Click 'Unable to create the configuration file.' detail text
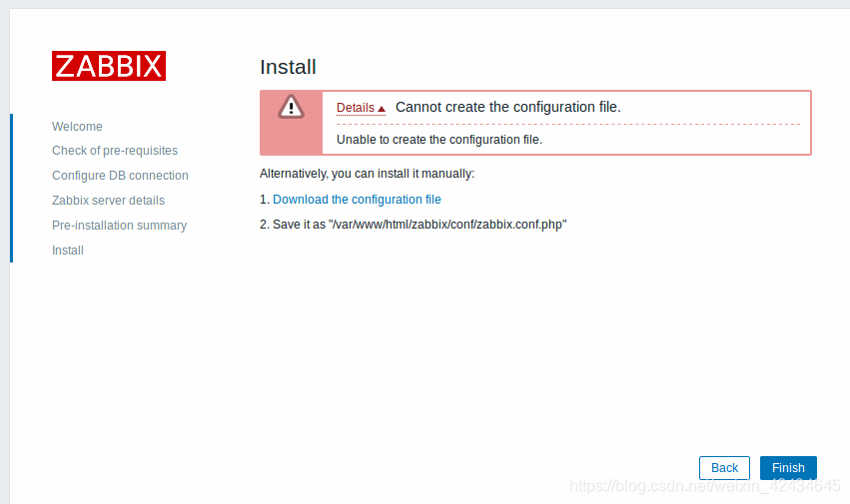The image size is (850, 504). pos(439,140)
